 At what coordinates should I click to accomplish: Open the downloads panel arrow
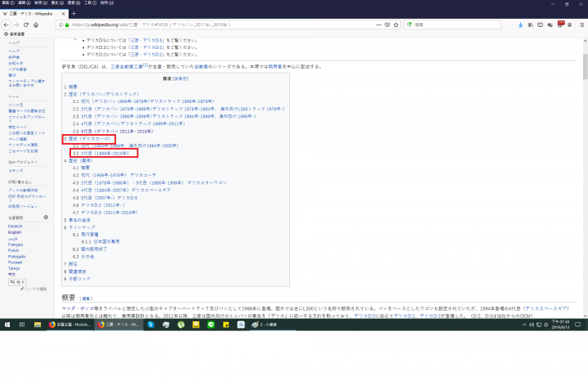[520, 25]
